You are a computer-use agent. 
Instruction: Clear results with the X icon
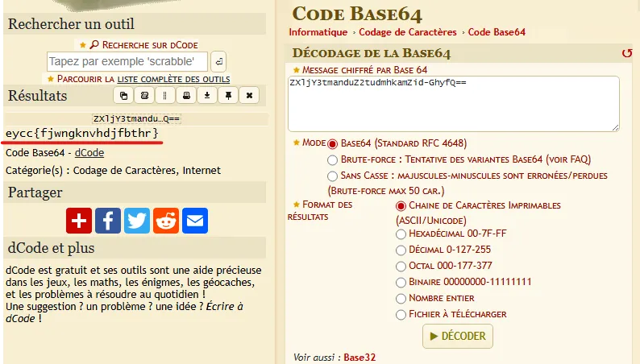click(249, 95)
